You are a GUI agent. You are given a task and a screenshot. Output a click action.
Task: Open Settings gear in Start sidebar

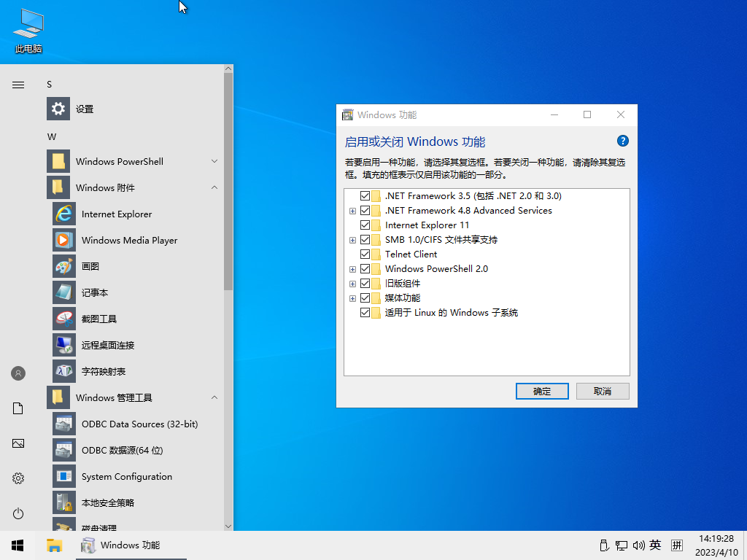[x=18, y=478]
